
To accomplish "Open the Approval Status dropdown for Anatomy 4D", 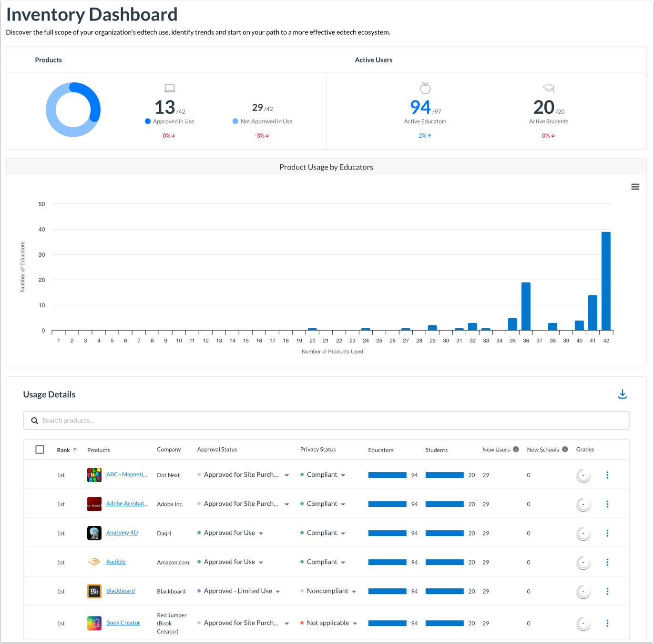I will [261, 533].
